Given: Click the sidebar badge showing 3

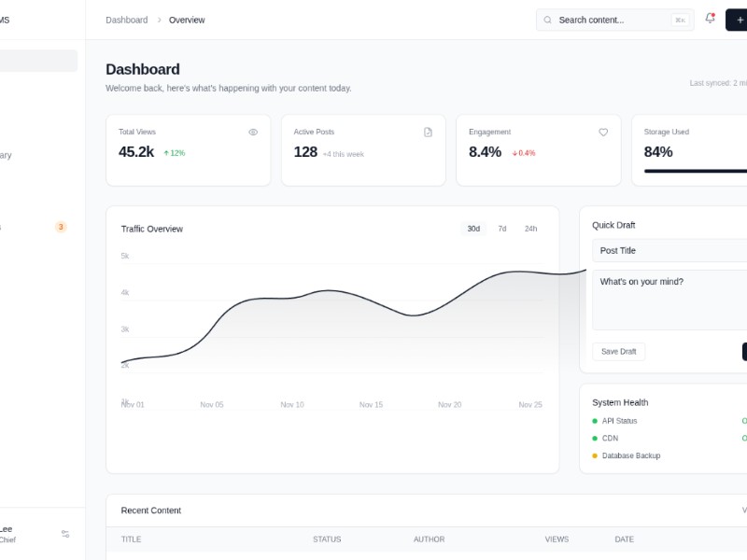Looking at the screenshot, I should (61, 227).
